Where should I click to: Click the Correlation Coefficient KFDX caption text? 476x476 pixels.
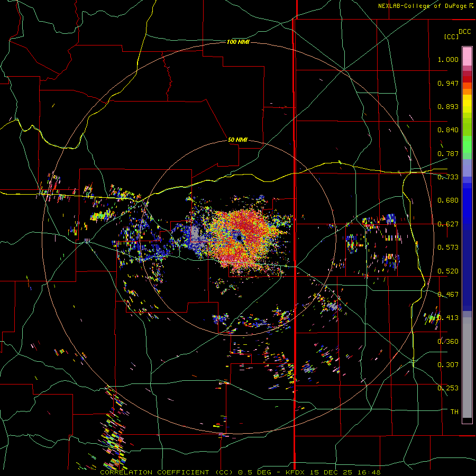pos(240,472)
